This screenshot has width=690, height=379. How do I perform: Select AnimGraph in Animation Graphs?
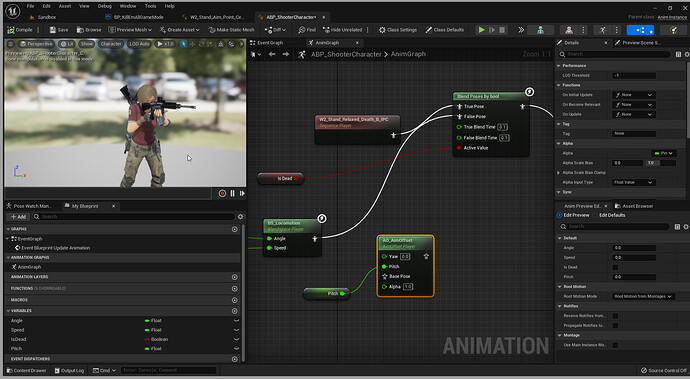pos(26,267)
